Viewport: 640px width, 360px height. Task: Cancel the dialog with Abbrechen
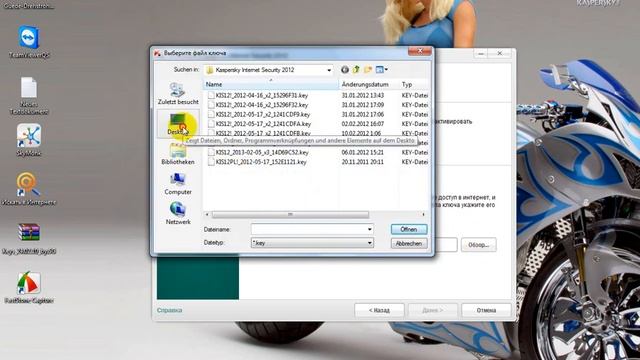pos(409,243)
